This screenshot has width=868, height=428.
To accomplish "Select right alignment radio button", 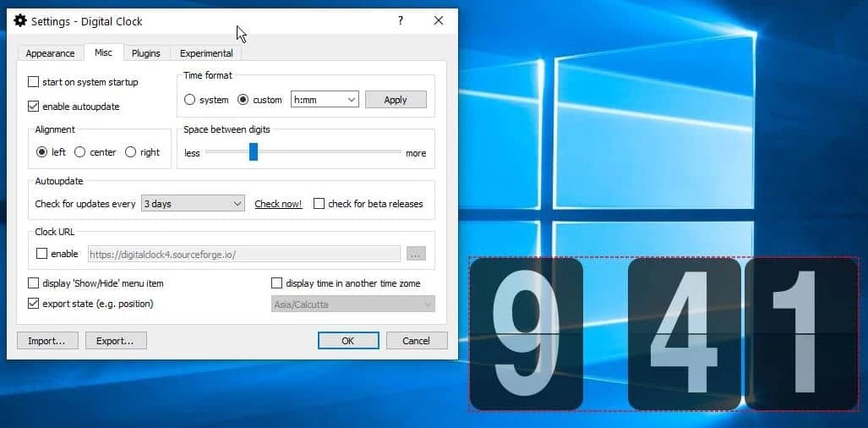I will pos(131,152).
